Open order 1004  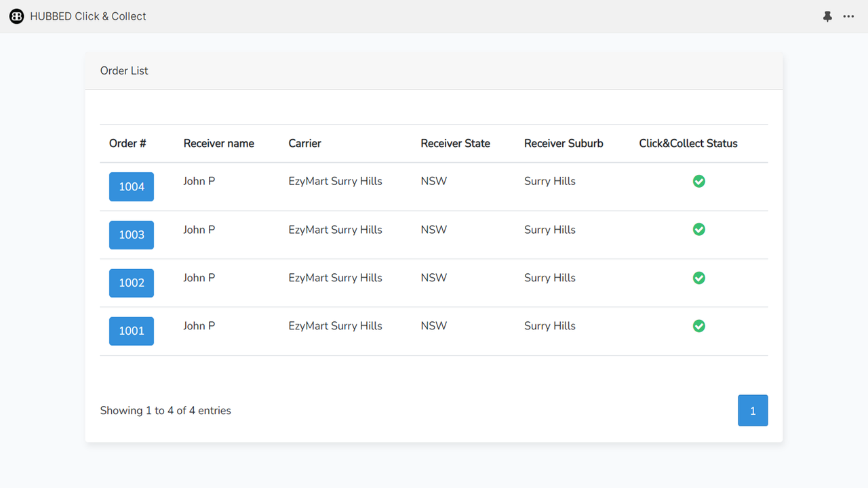tap(132, 186)
